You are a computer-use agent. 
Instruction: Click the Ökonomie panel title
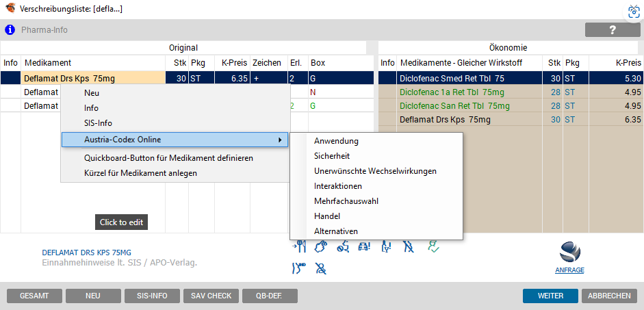(508, 48)
